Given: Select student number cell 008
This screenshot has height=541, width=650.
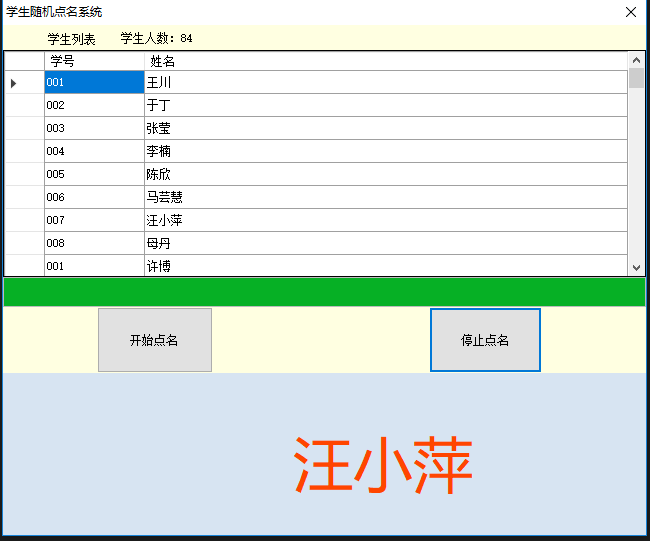Looking at the screenshot, I should point(94,243).
